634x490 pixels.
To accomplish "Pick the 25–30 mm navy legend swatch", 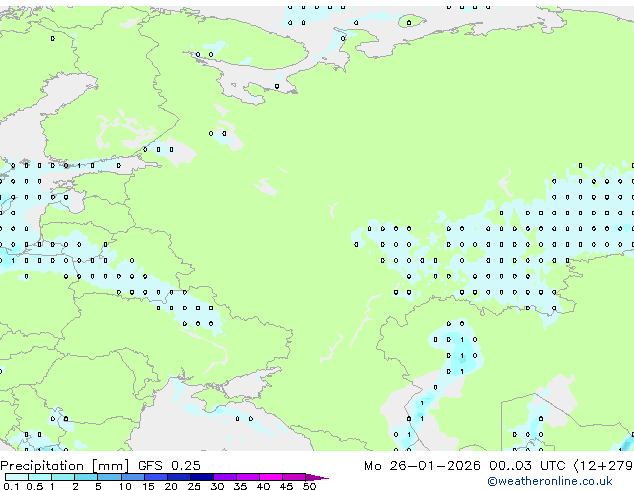I will (202, 477).
